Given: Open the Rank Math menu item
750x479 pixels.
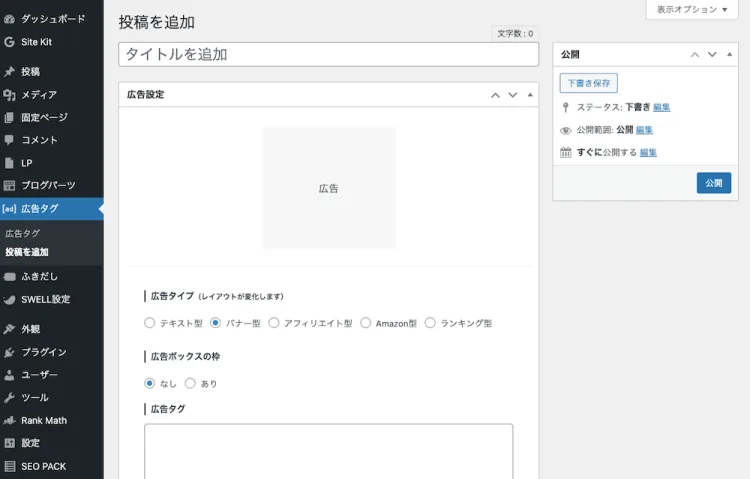Looking at the screenshot, I should [x=52, y=421].
